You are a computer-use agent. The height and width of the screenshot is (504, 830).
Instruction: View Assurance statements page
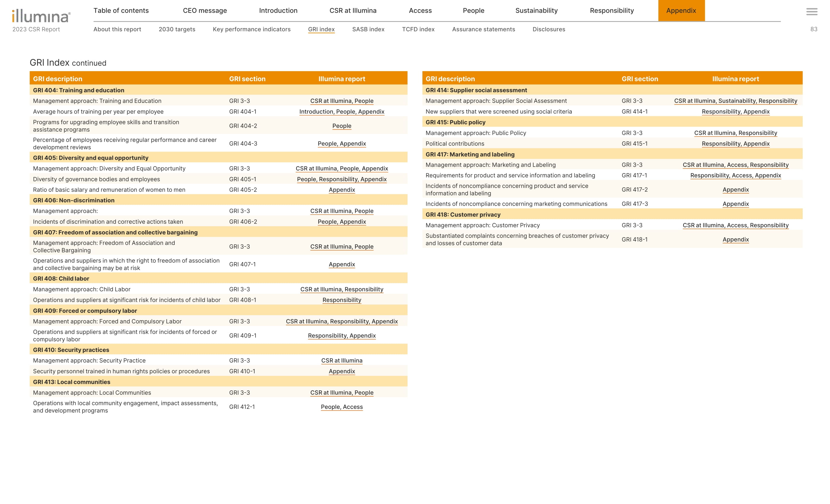tap(483, 29)
